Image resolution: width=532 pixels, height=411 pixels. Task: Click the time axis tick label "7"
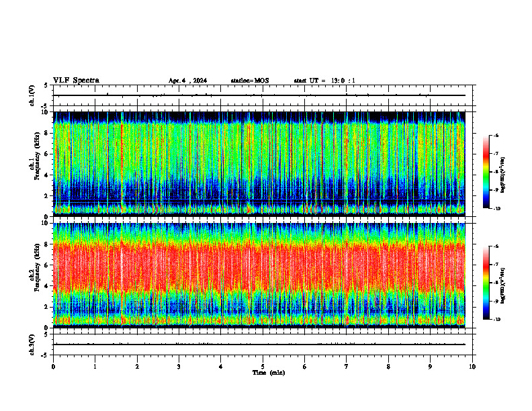click(x=347, y=367)
